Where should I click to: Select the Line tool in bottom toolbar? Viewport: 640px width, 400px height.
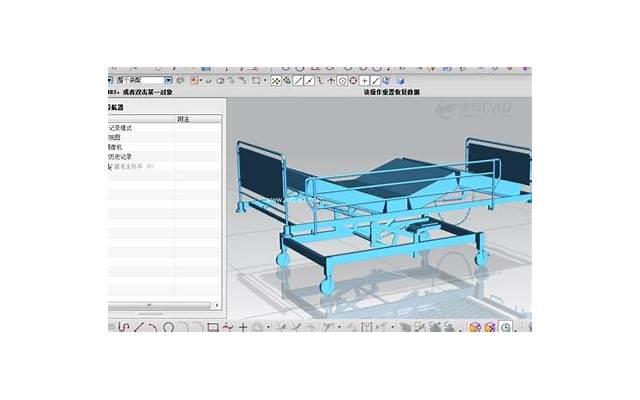pos(140,327)
